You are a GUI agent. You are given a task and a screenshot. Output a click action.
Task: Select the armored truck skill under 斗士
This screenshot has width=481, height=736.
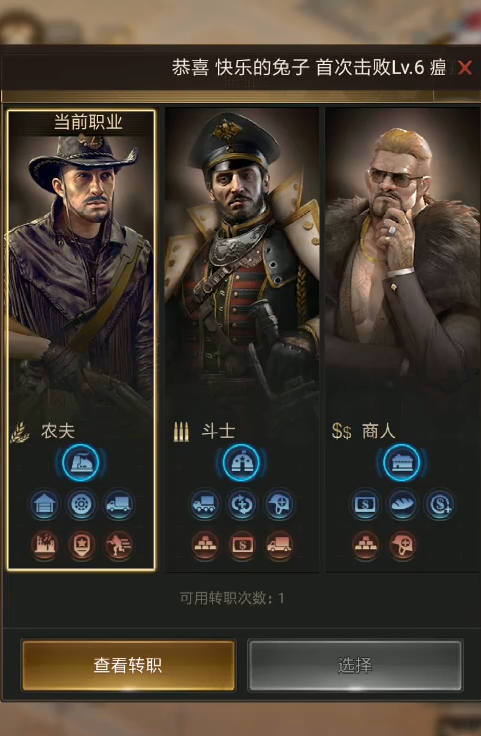point(205,505)
